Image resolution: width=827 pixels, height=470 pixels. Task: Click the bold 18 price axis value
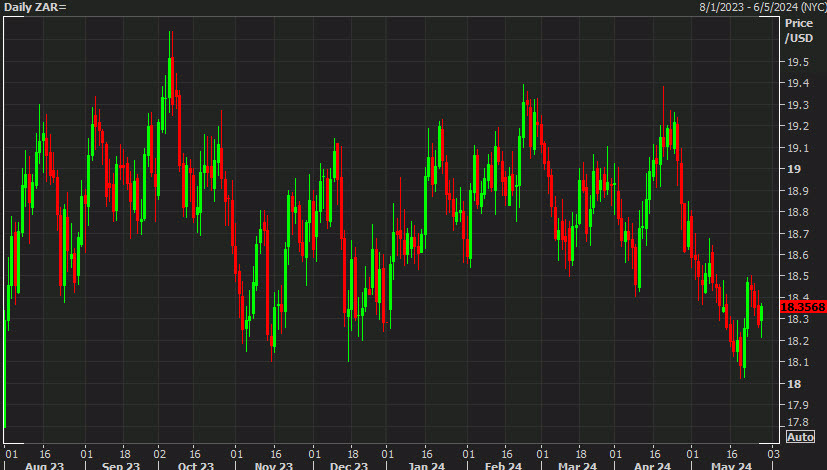[x=794, y=384]
